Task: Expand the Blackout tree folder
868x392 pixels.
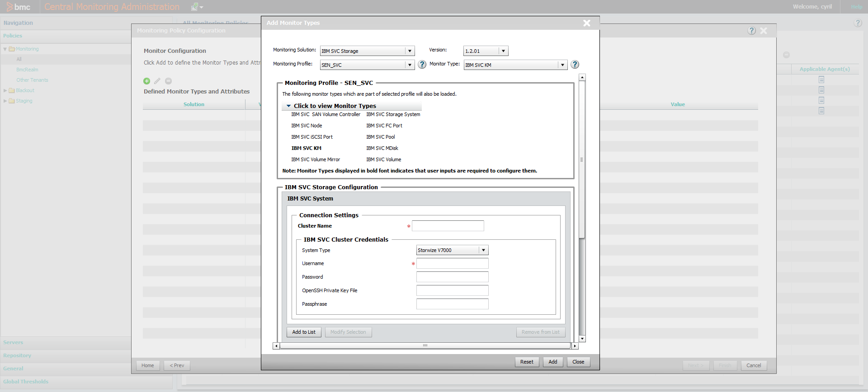Action: [x=5, y=91]
